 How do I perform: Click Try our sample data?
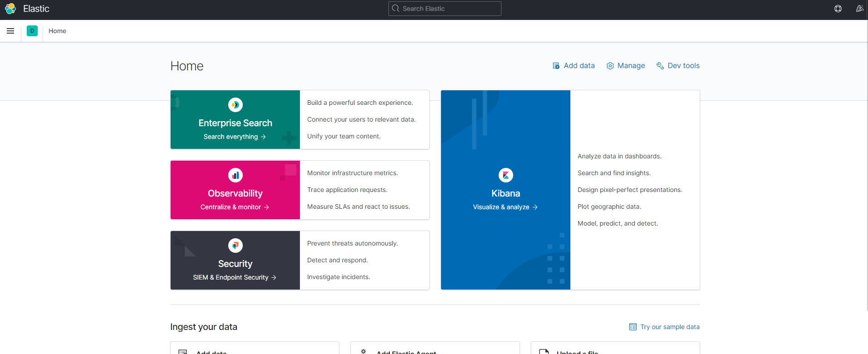click(664, 327)
